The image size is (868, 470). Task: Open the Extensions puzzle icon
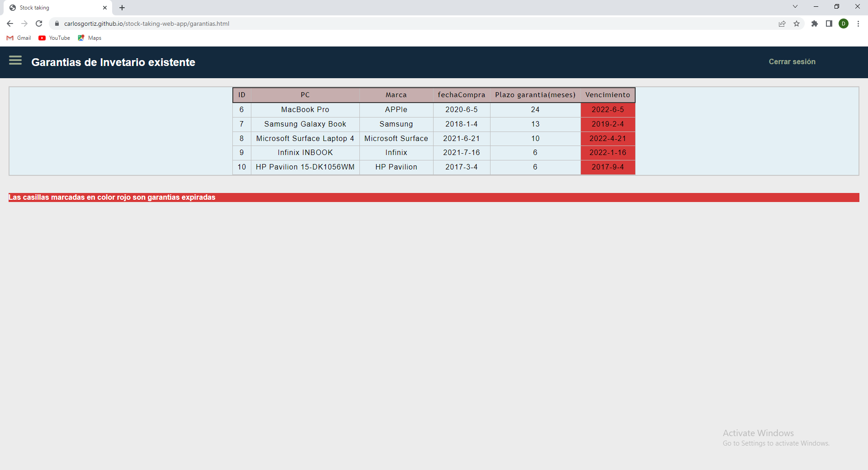[x=815, y=23]
